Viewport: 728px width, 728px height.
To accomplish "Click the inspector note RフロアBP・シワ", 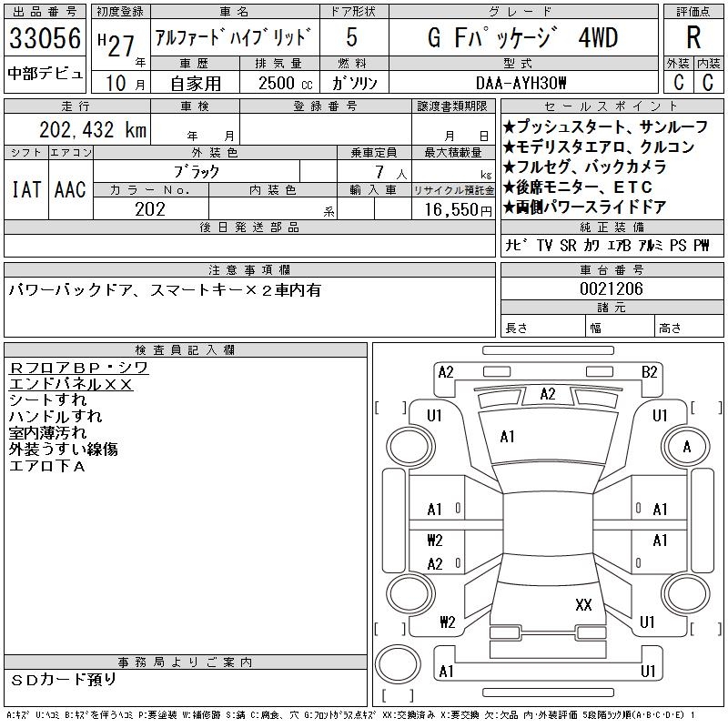I will [78, 368].
